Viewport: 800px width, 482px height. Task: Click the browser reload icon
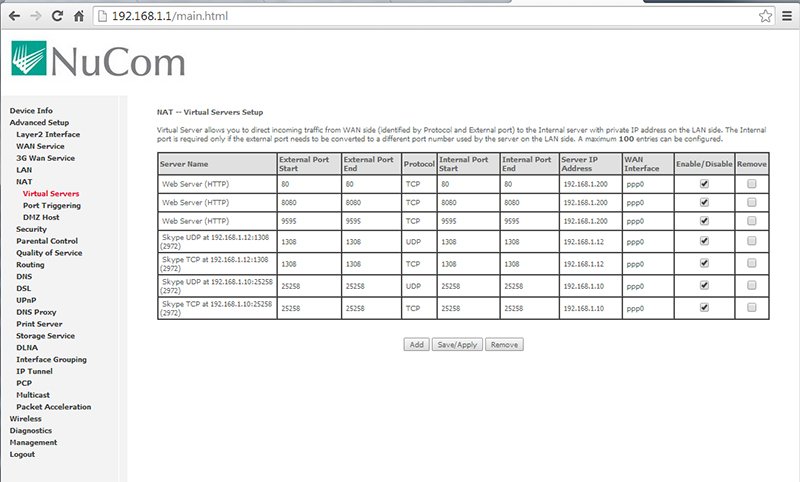pyautogui.click(x=57, y=16)
